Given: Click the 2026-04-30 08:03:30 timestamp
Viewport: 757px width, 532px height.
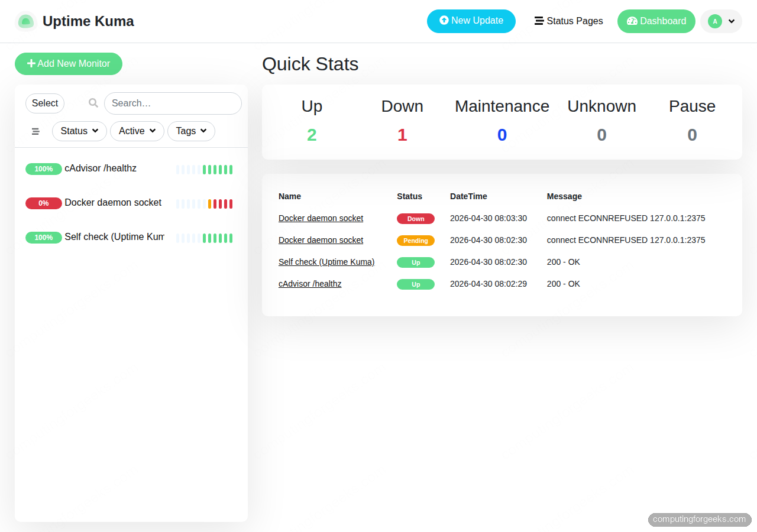Looking at the screenshot, I should pyautogui.click(x=489, y=218).
